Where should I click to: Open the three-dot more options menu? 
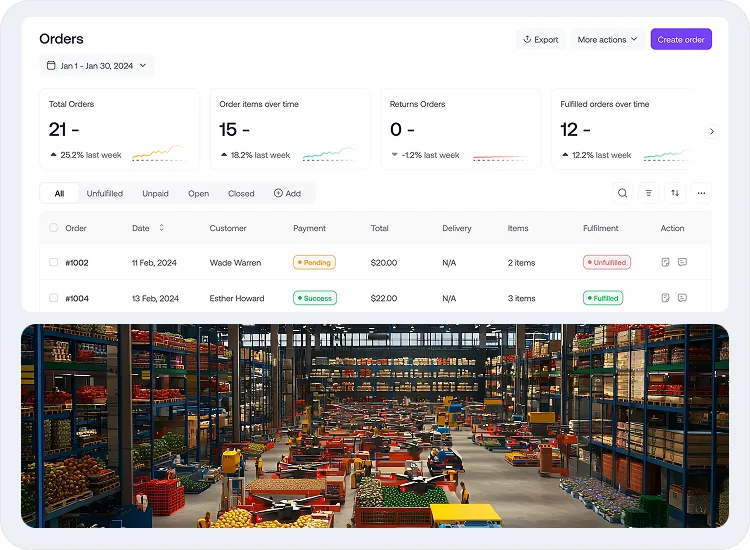(701, 193)
